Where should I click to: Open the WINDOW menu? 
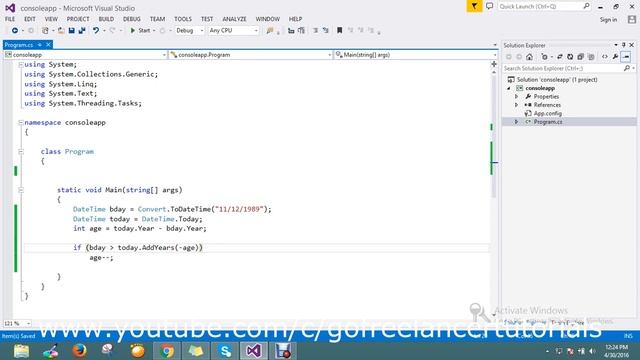268,19
